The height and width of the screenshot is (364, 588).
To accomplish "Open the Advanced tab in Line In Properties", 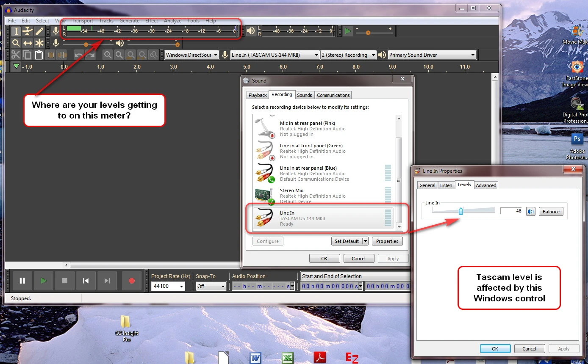I will 486,185.
